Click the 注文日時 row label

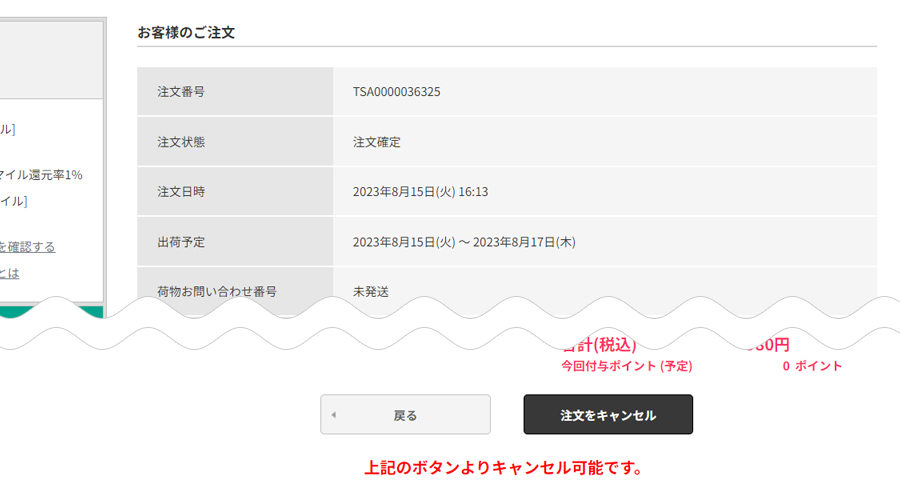pos(181,192)
